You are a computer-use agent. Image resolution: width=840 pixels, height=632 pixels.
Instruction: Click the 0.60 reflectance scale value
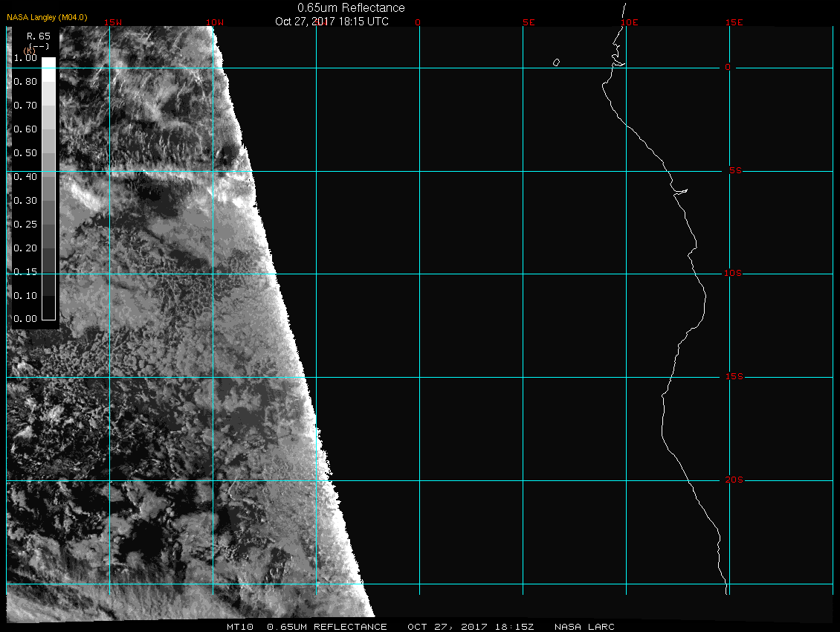[25, 129]
